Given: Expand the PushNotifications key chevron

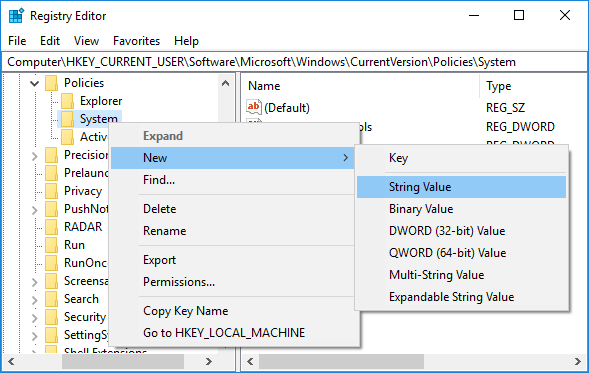Looking at the screenshot, I should click(x=35, y=210).
